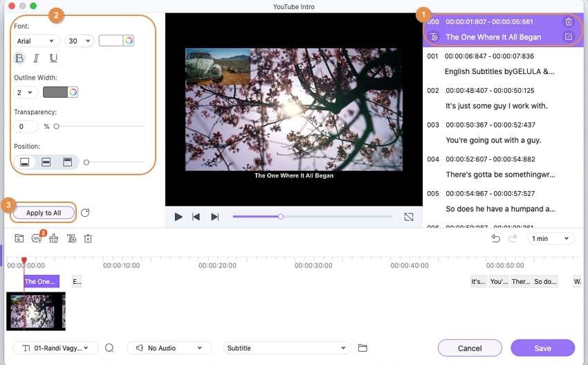Image resolution: width=588 pixels, height=365 pixels.
Task: Select the 'E...' subtitle clip on timeline
Action: (x=77, y=281)
